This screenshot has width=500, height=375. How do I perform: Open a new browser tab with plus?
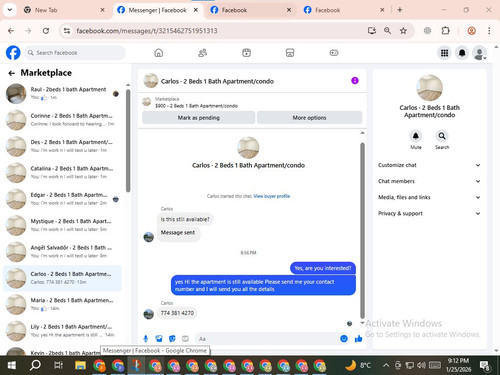click(400, 10)
